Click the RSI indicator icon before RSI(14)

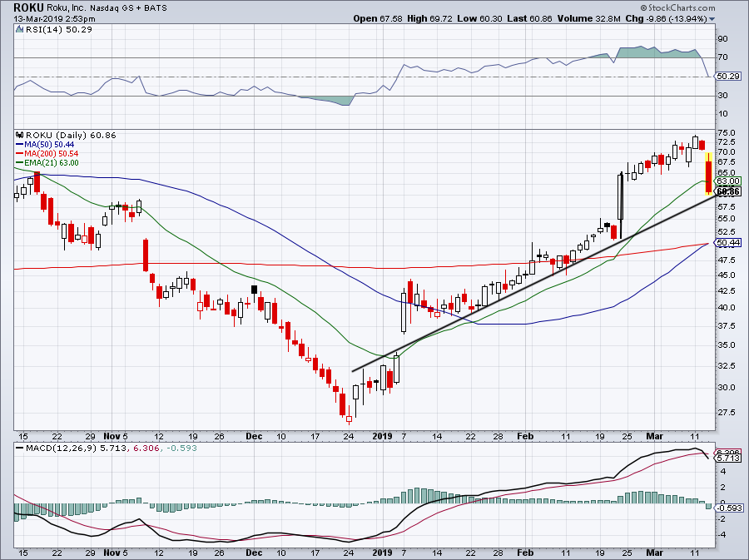pos(19,29)
